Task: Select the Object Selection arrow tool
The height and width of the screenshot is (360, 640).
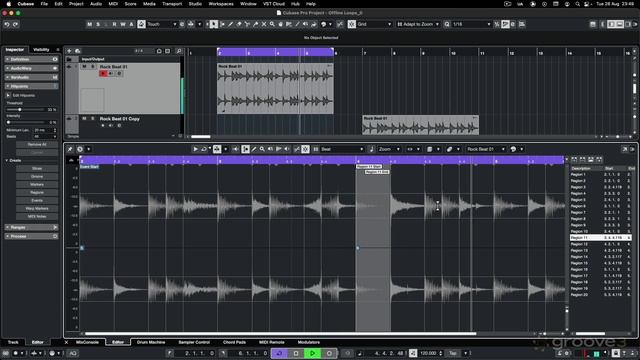Action: pos(213,24)
